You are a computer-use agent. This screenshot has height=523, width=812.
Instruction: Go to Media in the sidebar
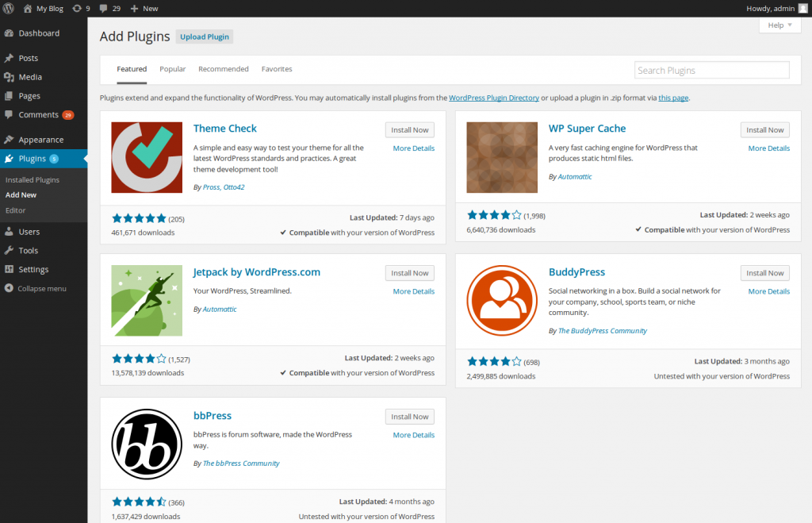(x=30, y=77)
